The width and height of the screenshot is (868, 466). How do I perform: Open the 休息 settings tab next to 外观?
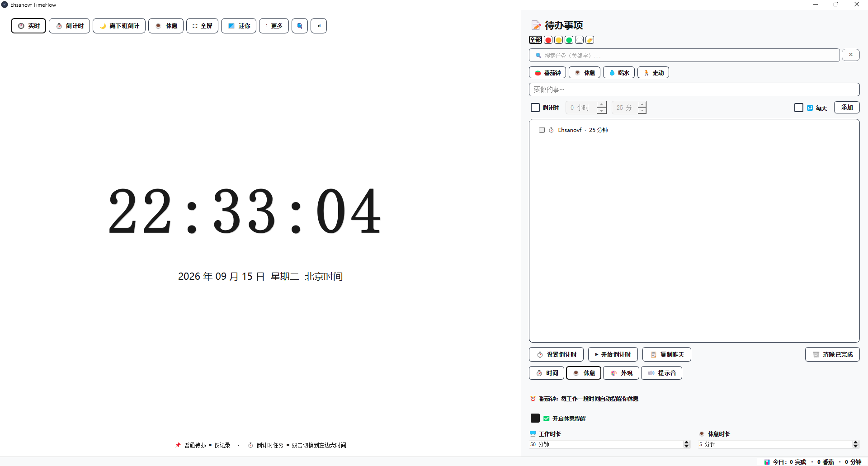(x=584, y=373)
